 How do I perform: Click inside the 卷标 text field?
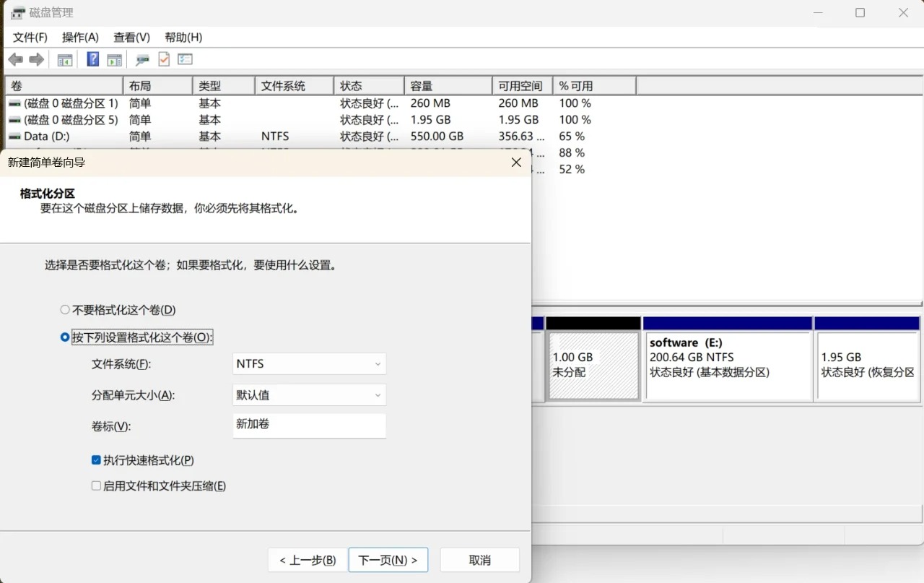pyautogui.click(x=309, y=426)
